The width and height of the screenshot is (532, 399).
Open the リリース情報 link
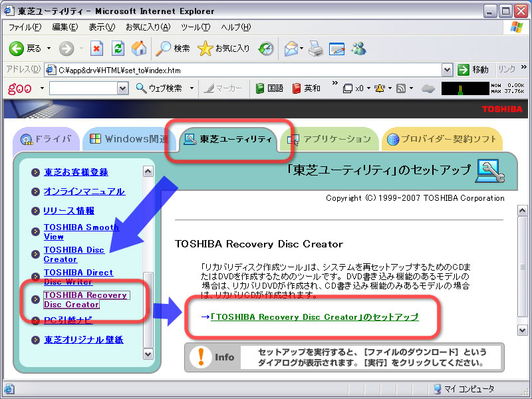point(69,211)
